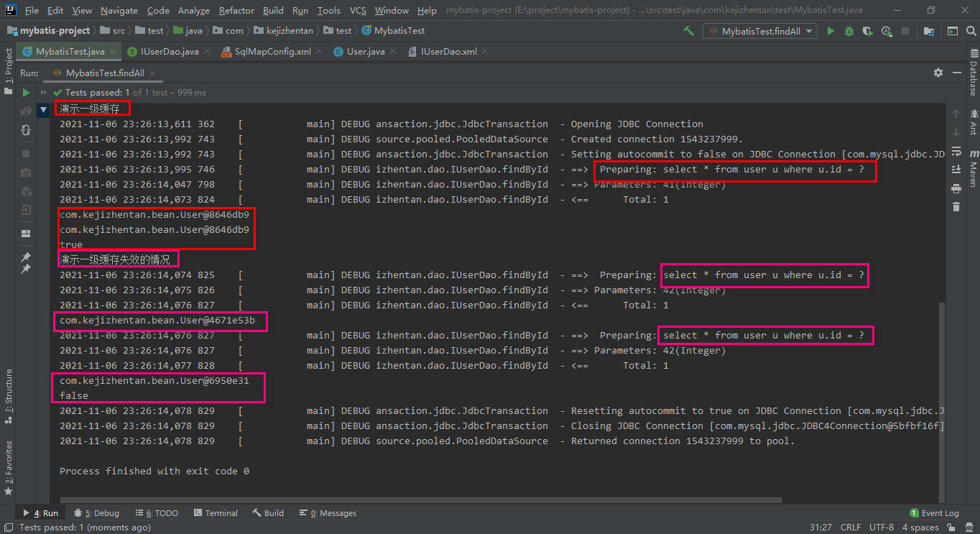Restore layout icon in Run sidebar

tap(26, 234)
